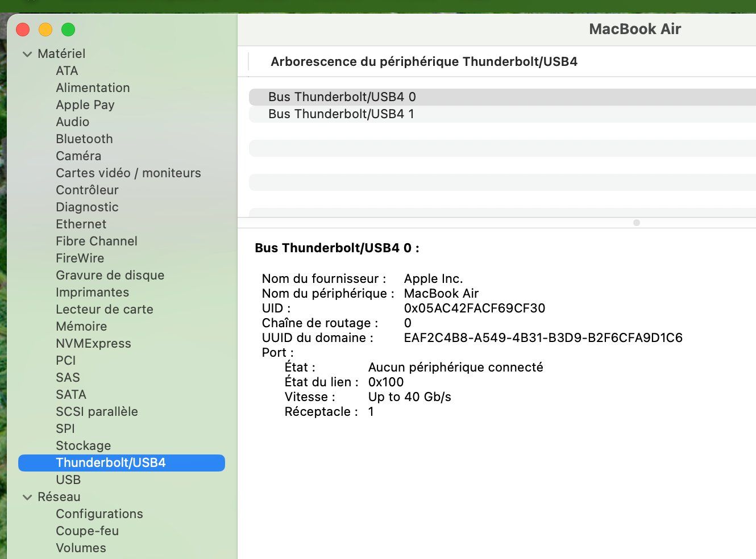Image resolution: width=756 pixels, height=559 pixels.
Task: Click the Apple Inc. vendor value
Action: pyautogui.click(x=434, y=279)
